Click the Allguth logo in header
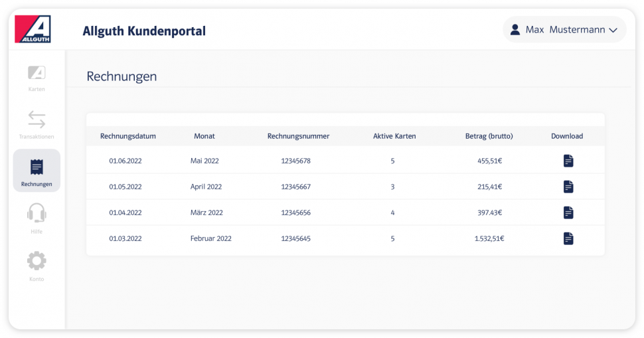 click(x=33, y=29)
